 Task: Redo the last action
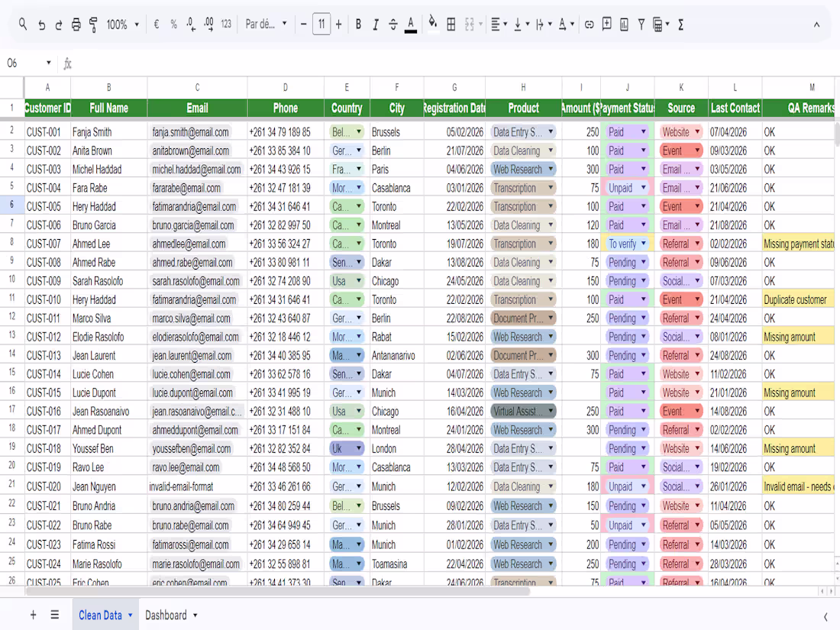pos(58,24)
